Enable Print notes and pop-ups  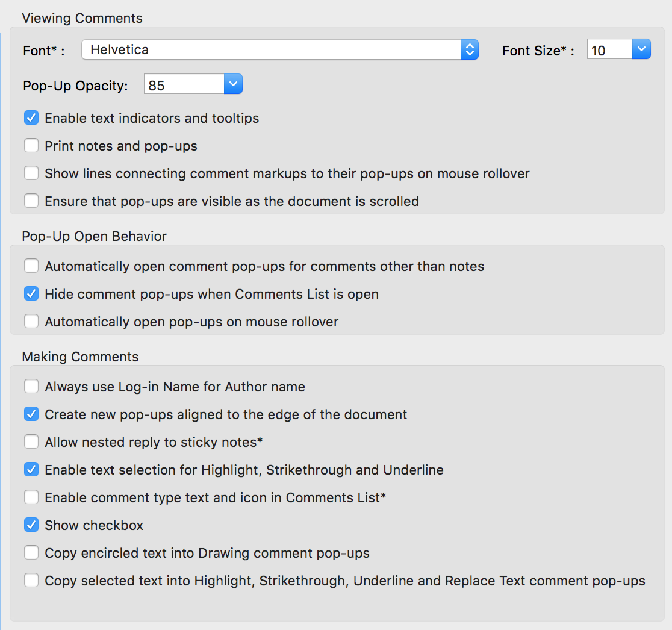click(31, 145)
